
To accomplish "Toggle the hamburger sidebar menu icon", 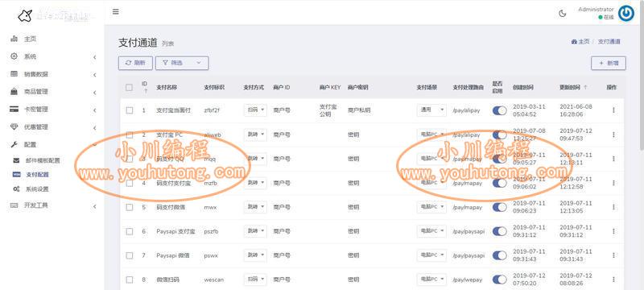I will (x=116, y=12).
